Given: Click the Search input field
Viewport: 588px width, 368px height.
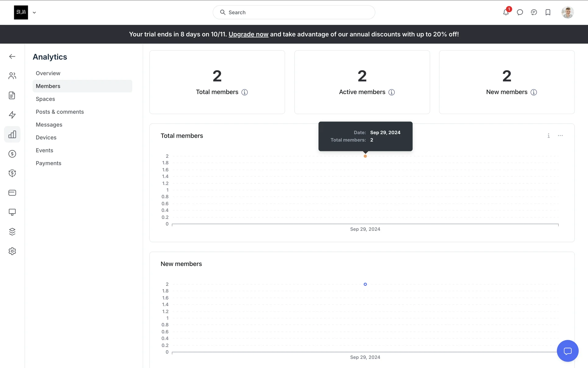Looking at the screenshot, I should [294, 12].
